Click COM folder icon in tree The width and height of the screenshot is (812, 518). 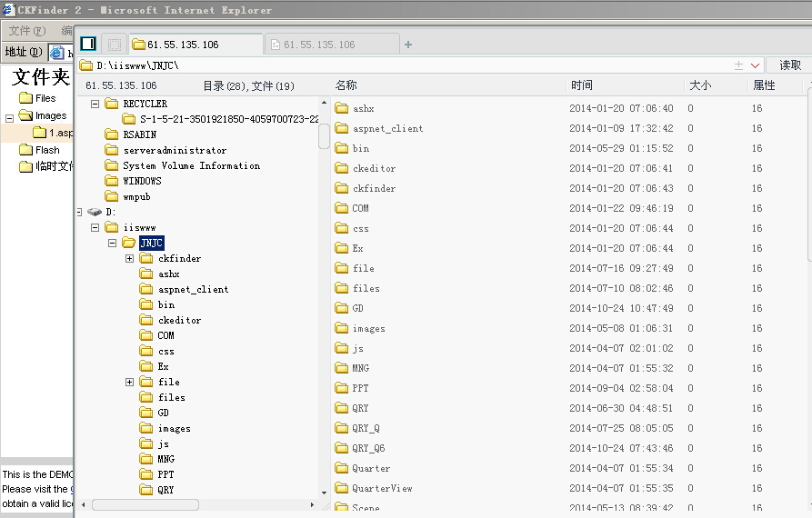coord(146,335)
